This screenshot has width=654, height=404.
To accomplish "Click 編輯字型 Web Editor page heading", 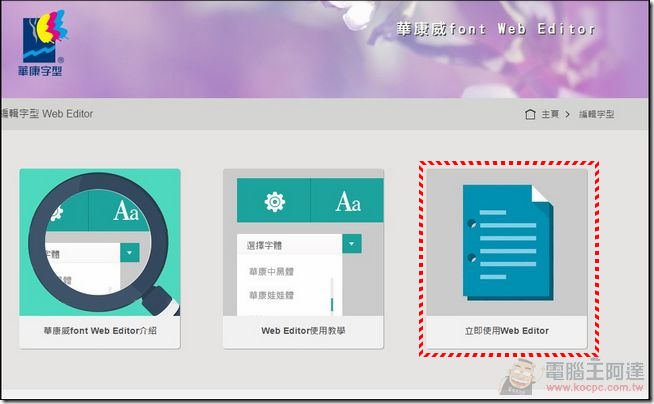I will (x=47, y=114).
